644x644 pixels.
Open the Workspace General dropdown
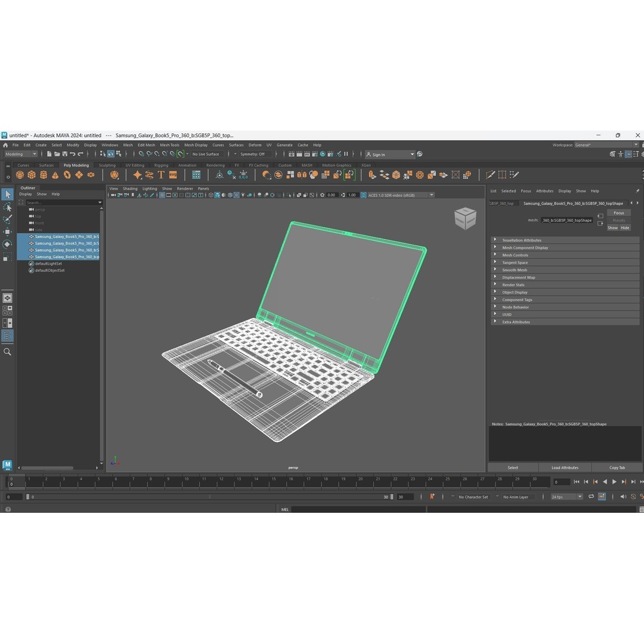606,145
